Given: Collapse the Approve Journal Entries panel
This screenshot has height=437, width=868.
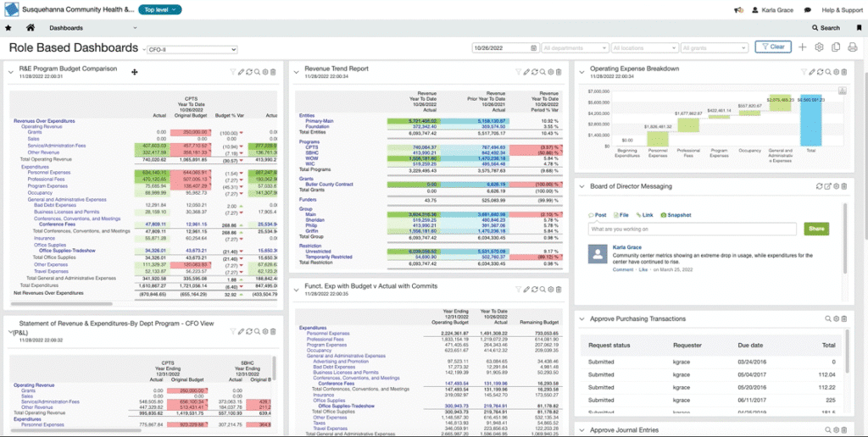Looking at the screenshot, I should (581, 430).
